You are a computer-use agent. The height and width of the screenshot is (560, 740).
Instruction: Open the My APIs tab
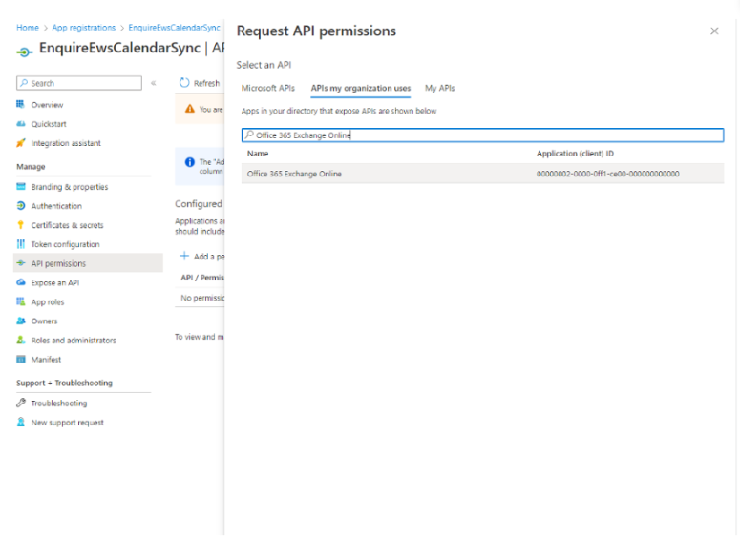coord(440,88)
